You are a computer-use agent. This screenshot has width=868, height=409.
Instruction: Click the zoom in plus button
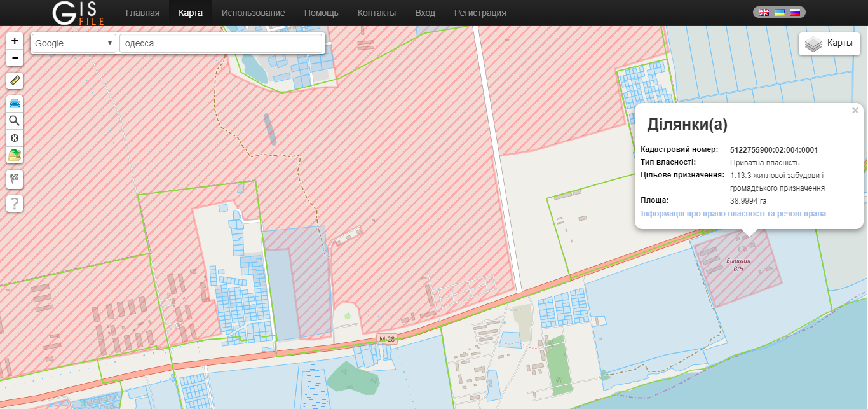[x=15, y=41]
